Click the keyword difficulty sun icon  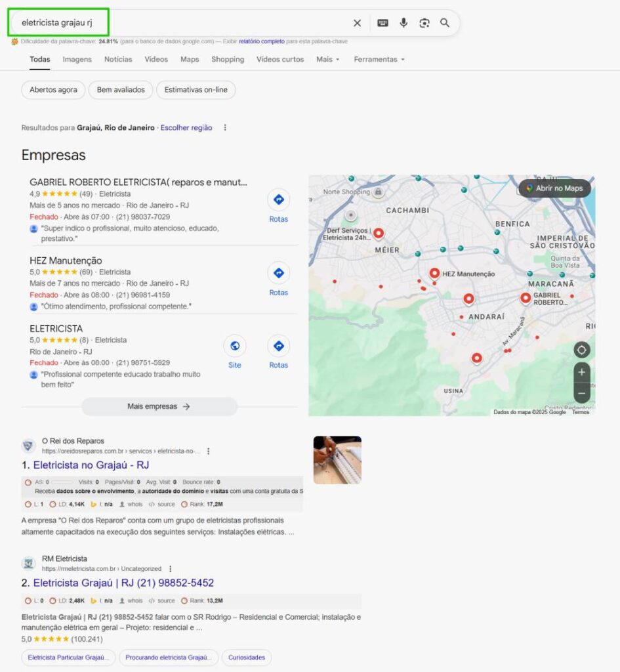pos(14,41)
